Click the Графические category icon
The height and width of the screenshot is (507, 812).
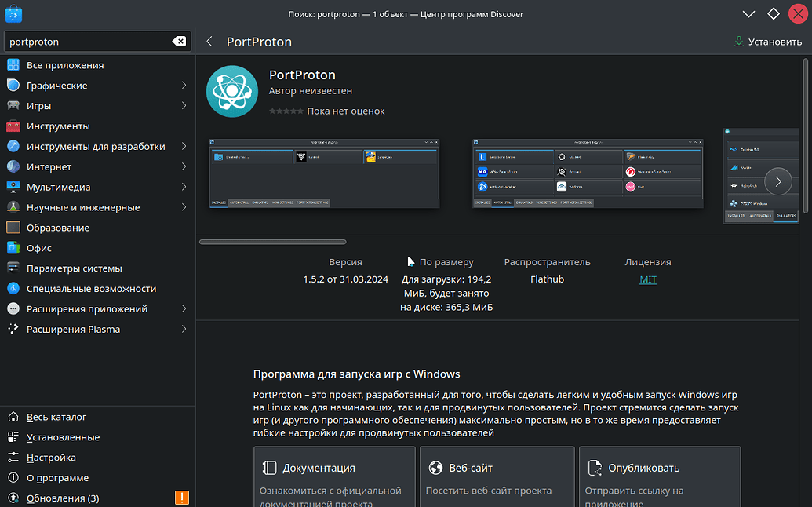point(13,85)
